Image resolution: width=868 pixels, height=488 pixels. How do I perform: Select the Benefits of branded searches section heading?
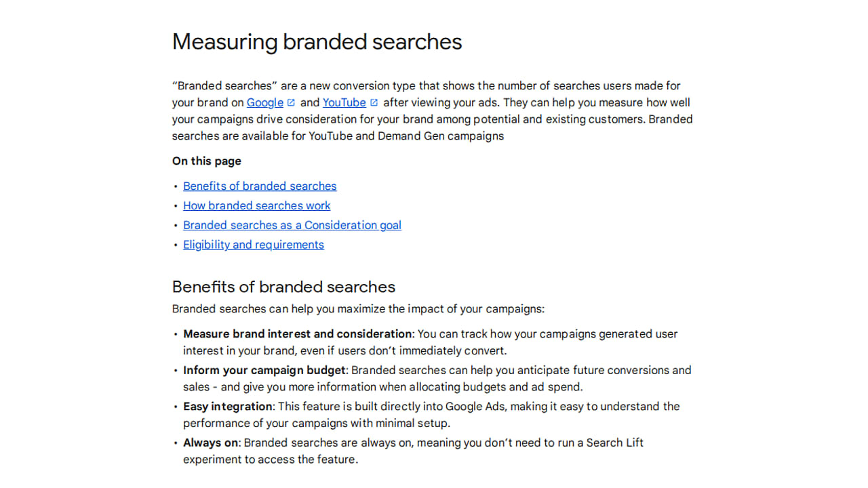(x=283, y=286)
